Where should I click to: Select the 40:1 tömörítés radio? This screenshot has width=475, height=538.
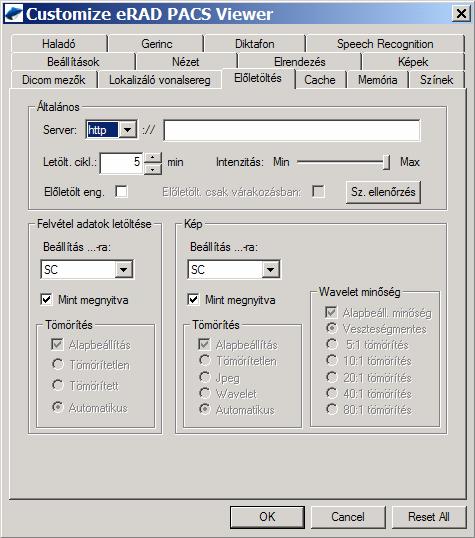pos(332,393)
